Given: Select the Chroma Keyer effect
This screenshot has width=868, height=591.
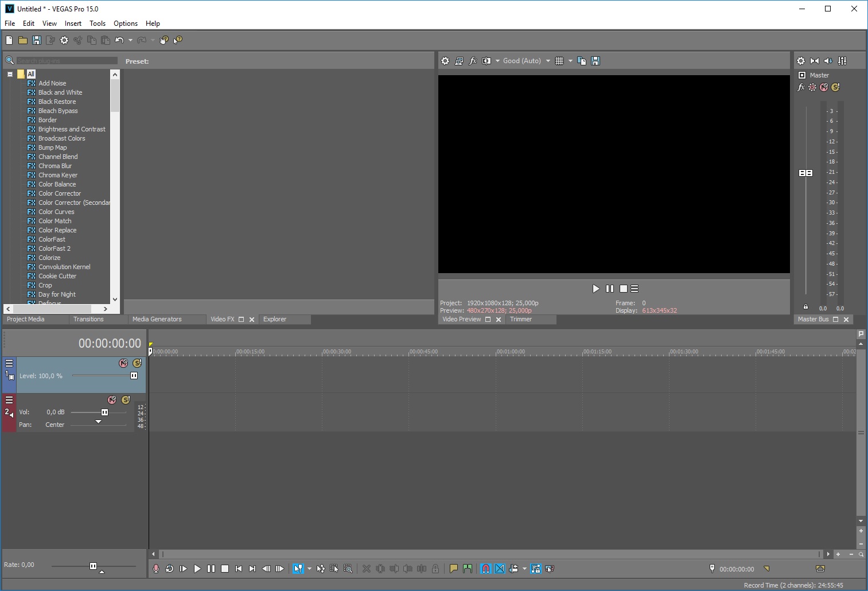Looking at the screenshot, I should [x=57, y=175].
